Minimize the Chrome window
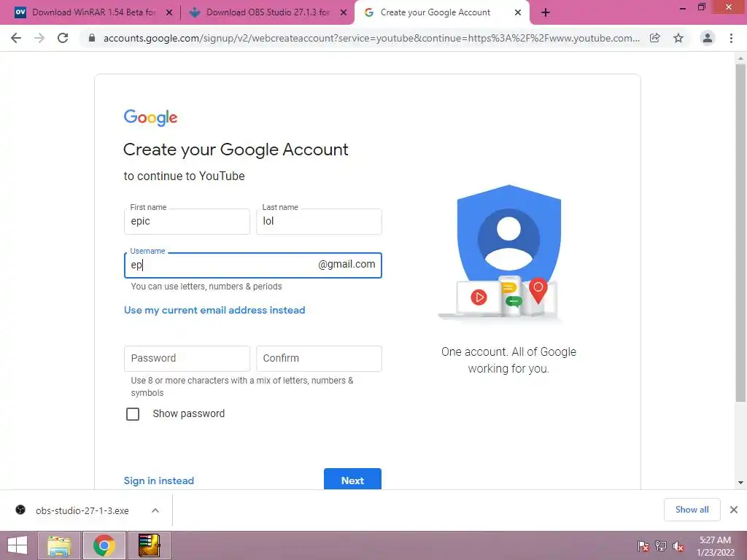 click(683, 7)
